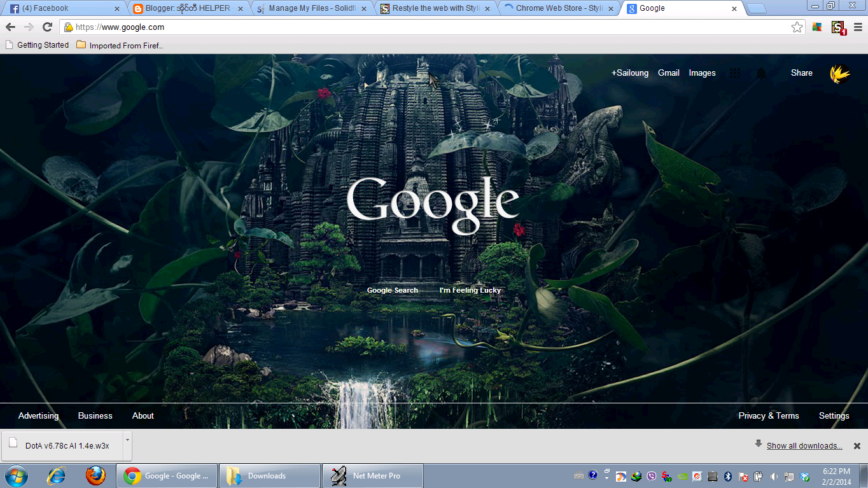Click the padlock icon in address bar
Screen dimensions: 868x488
point(69,27)
